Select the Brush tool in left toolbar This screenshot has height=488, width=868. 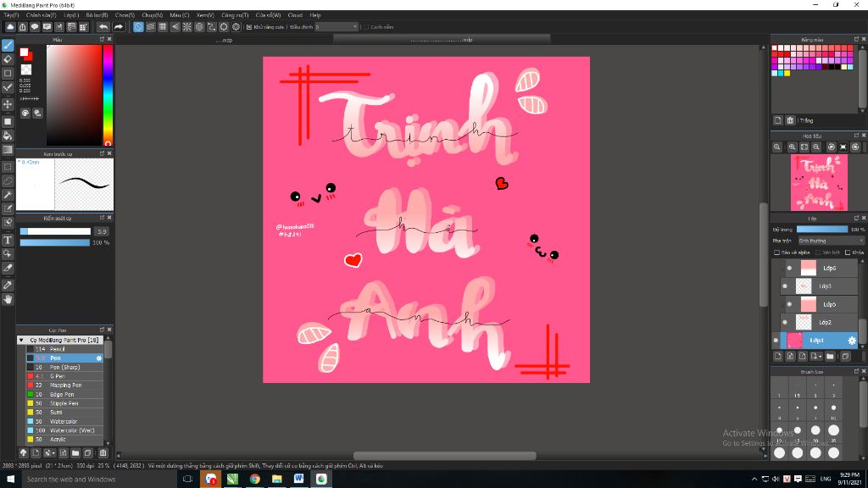point(8,46)
